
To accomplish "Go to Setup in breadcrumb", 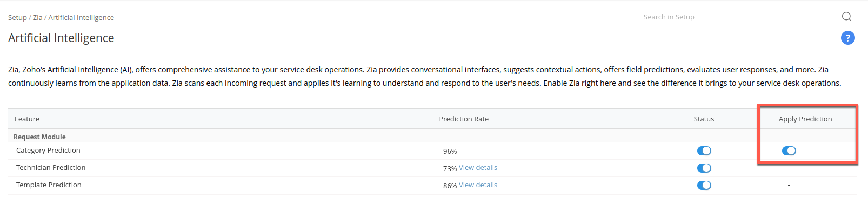I will (17, 17).
